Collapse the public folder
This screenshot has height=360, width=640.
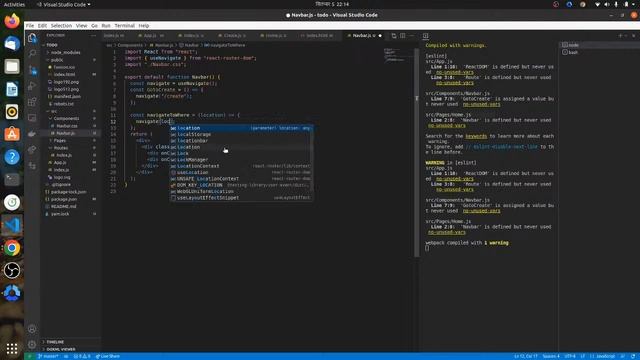[x=57, y=60]
